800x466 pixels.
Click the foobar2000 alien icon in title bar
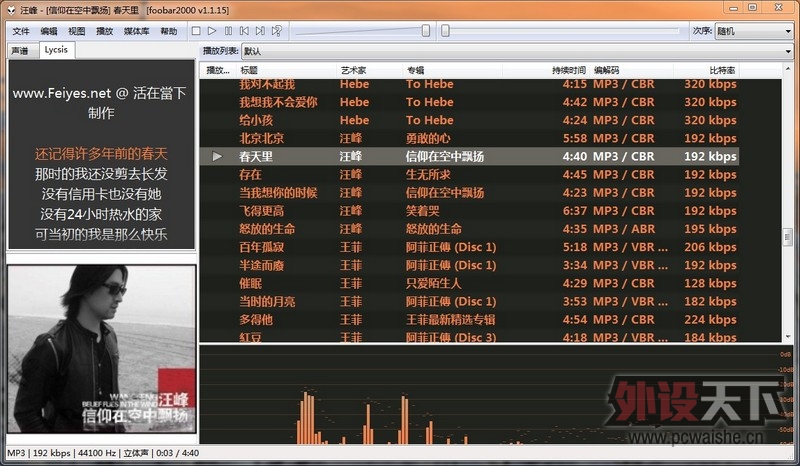[x=11, y=10]
